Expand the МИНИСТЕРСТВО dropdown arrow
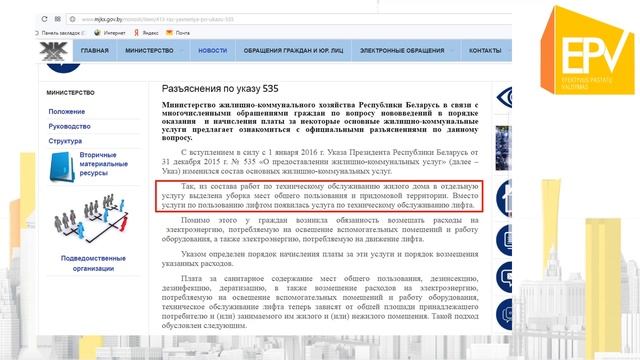640x360 pixels. tap(182, 51)
